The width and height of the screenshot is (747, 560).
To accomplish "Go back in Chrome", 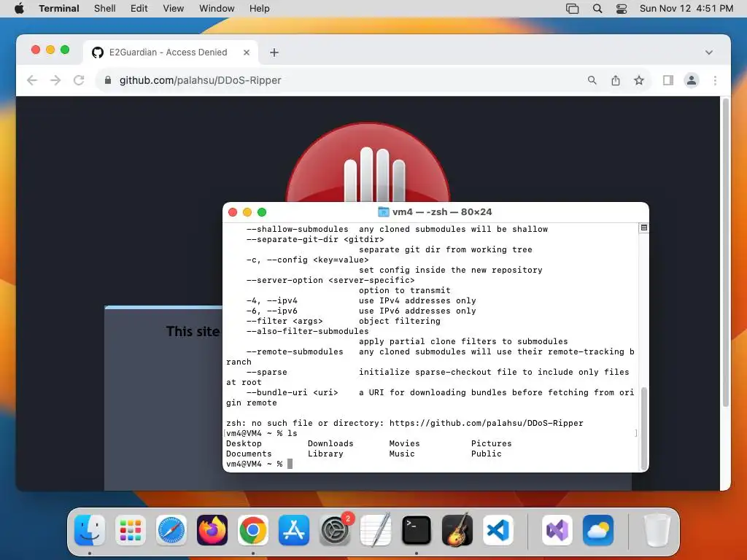I will 32,80.
